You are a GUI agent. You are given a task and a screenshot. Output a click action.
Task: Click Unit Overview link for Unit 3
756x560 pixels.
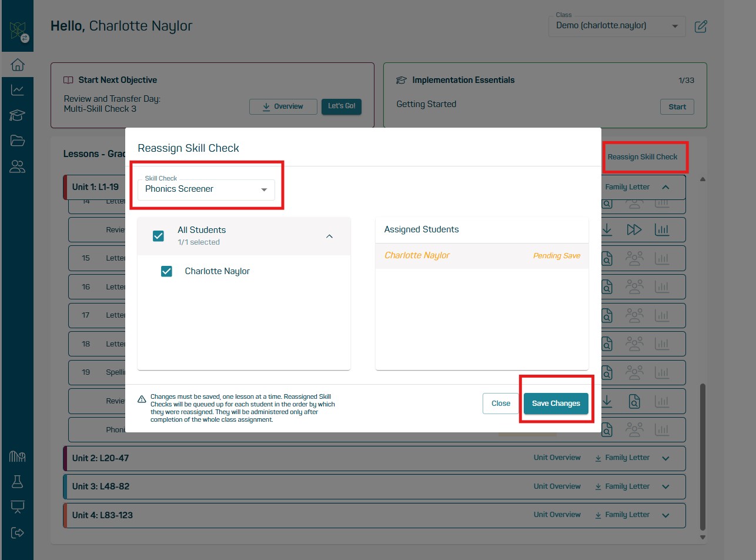[x=557, y=486]
